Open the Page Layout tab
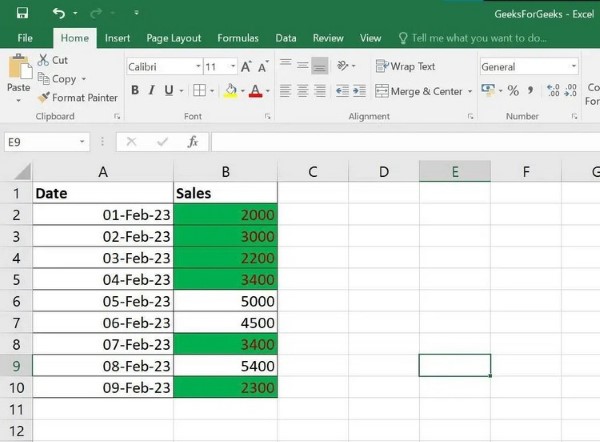 click(173, 38)
